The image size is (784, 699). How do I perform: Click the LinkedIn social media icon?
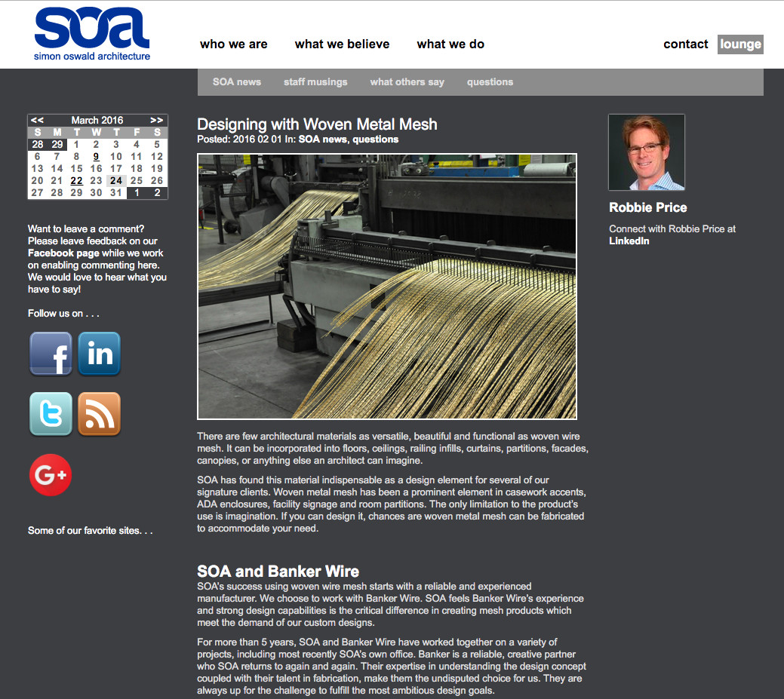pos(99,354)
